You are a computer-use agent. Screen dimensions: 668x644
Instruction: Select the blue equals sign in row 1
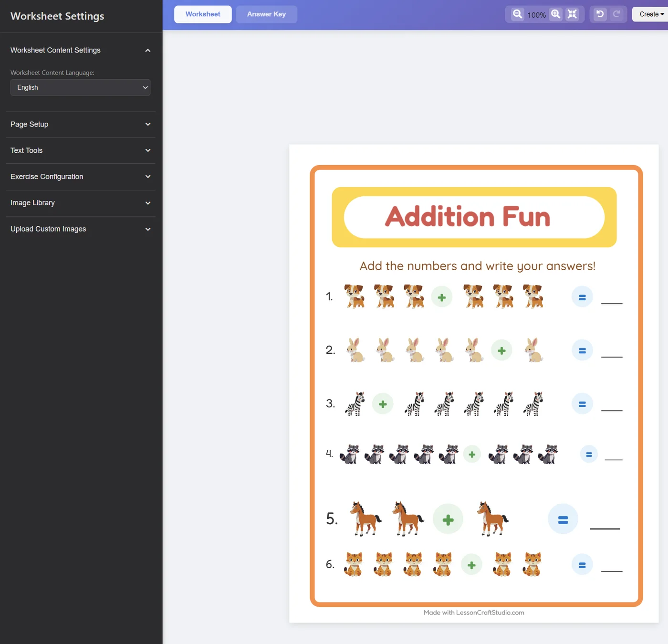pos(582,297)
